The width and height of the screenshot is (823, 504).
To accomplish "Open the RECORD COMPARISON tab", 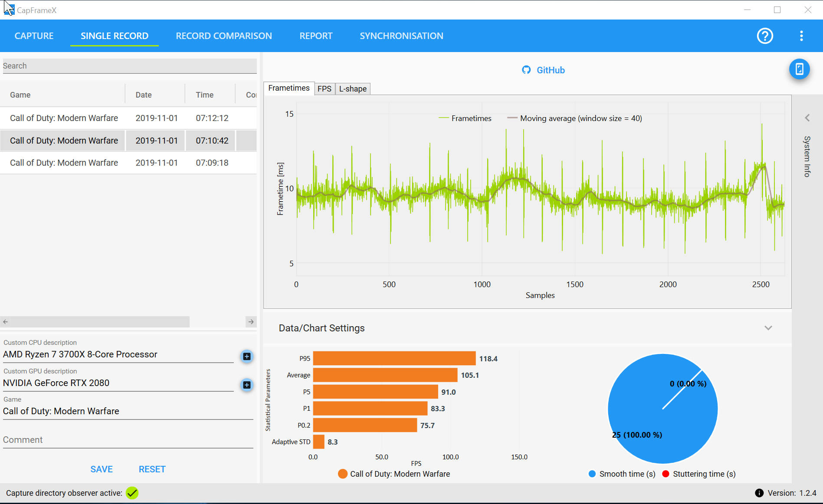I will coord(224,36).
